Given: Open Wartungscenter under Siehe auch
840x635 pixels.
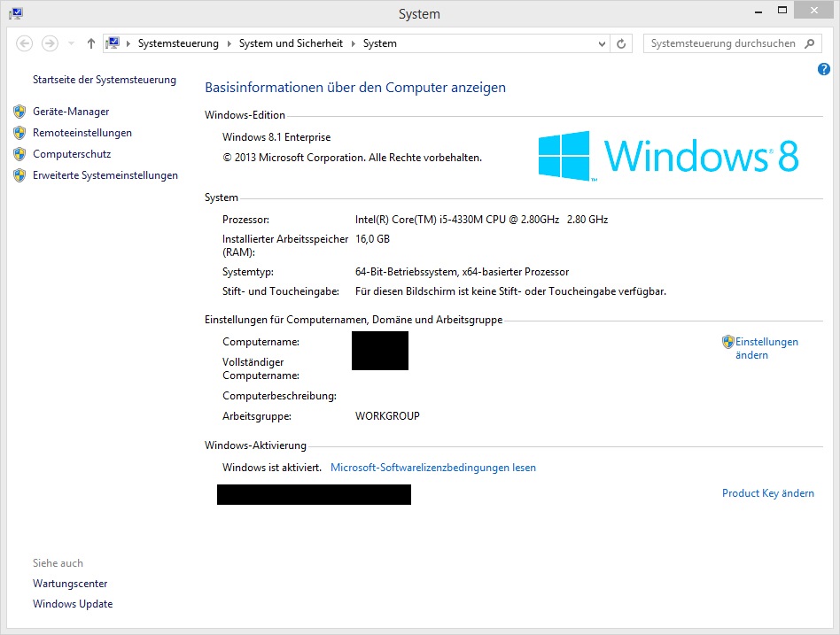Looking at the screenshot, I should 70,584.
